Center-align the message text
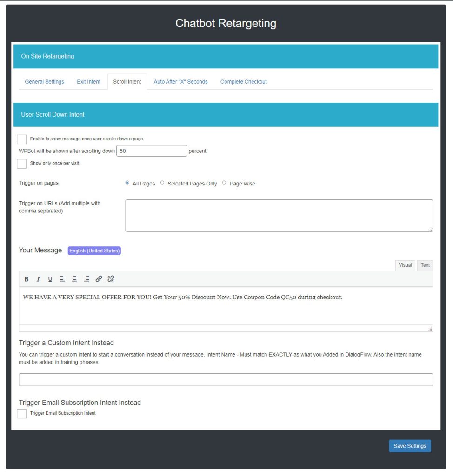 [74, 279]
